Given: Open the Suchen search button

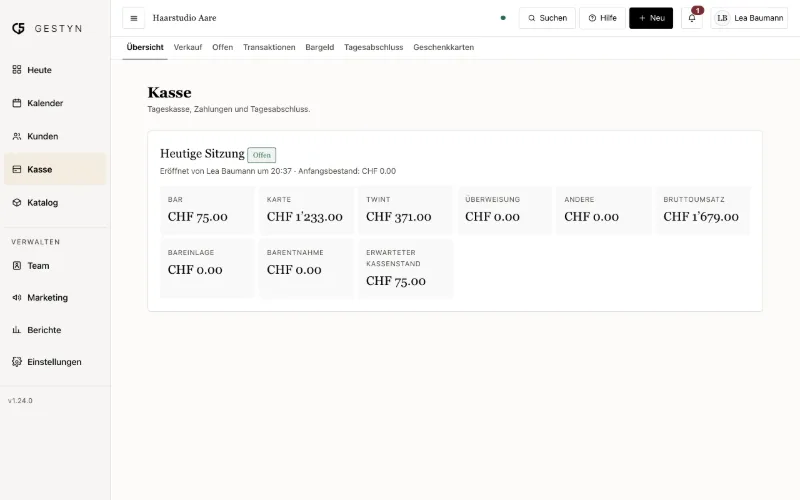Looking at the screenshot, I should click(x=547, y=18).
